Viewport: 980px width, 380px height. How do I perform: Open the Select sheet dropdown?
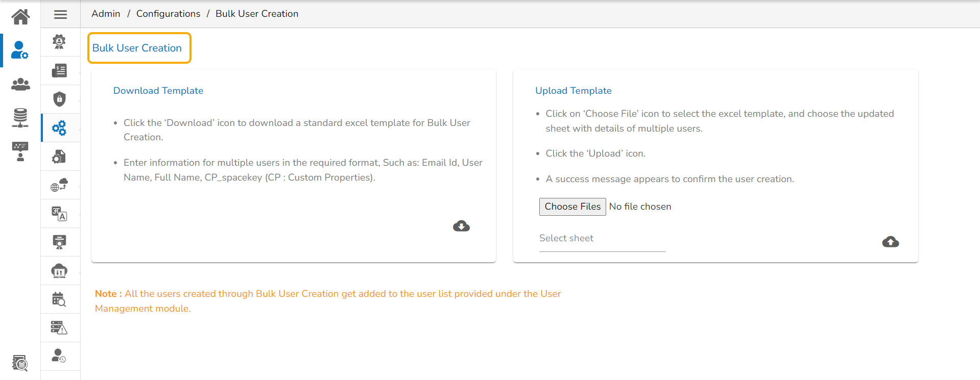pos(602,239)
